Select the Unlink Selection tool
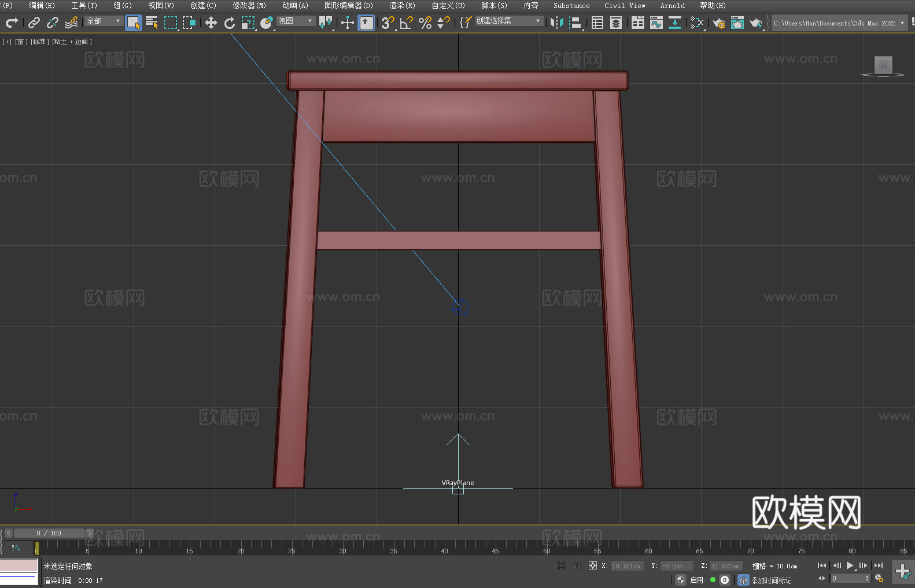Image resolution: width=915 pixels, height=588 pixels. 52,23
